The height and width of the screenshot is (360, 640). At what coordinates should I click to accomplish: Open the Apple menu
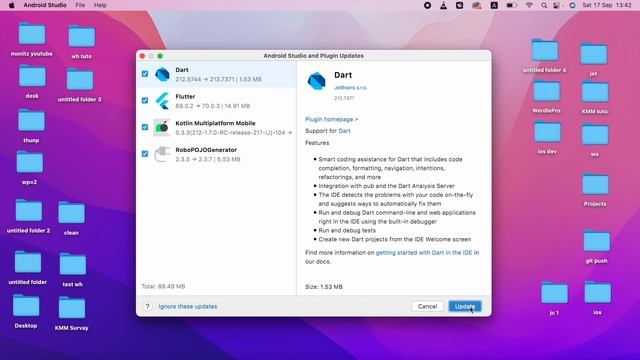pyautogui.click(x=11, y=5)
